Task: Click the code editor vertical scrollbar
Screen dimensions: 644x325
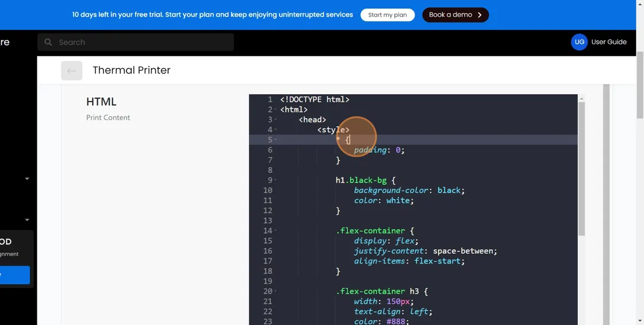Action: pos(581,168)
